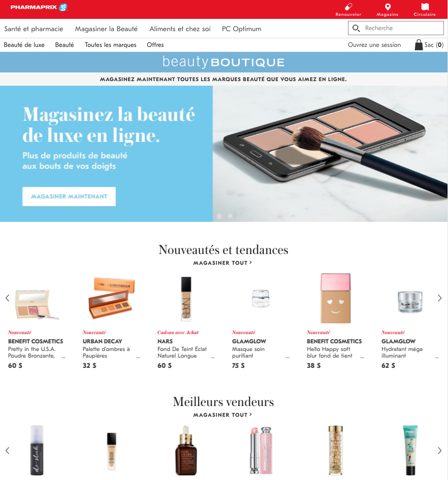
Task: Go back in Meilleurs vendeurs carousel
Action: point(8,450)
